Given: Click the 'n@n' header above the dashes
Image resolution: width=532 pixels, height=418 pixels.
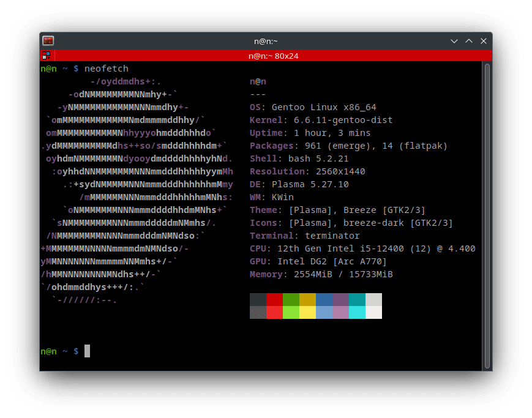Looking at the screenshot, I should click(x=258, y=82).
